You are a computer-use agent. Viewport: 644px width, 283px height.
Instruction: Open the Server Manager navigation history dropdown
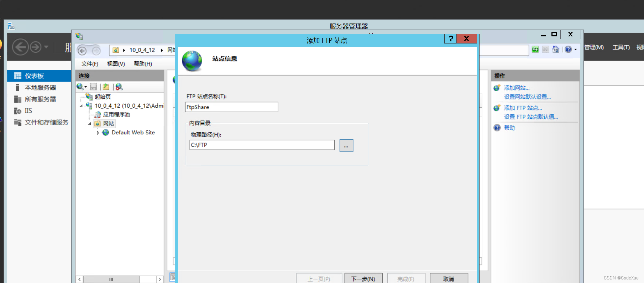click(x=46, y=47)
